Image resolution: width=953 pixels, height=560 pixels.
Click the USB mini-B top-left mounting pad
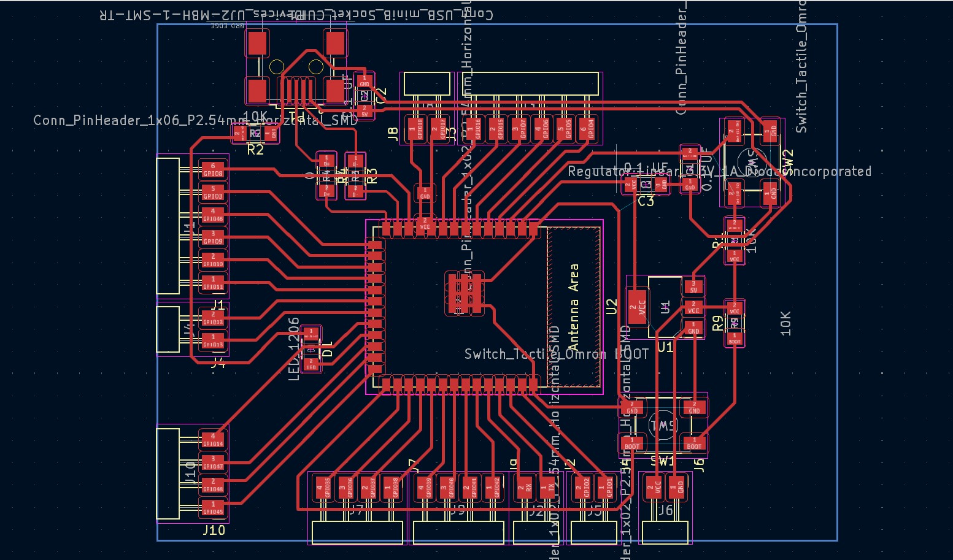point(257,44)
